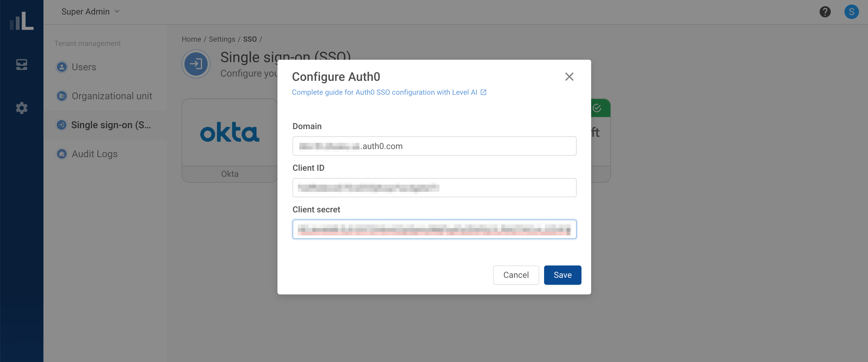The image size is (868, 362).
Task: Click the Cancel button
Action: 516,275
